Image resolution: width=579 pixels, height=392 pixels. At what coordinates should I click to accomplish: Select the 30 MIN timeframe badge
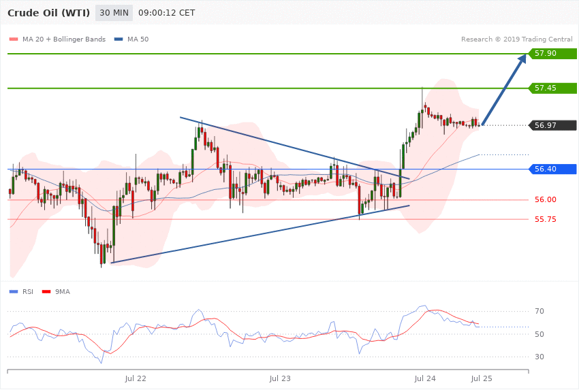114,13
